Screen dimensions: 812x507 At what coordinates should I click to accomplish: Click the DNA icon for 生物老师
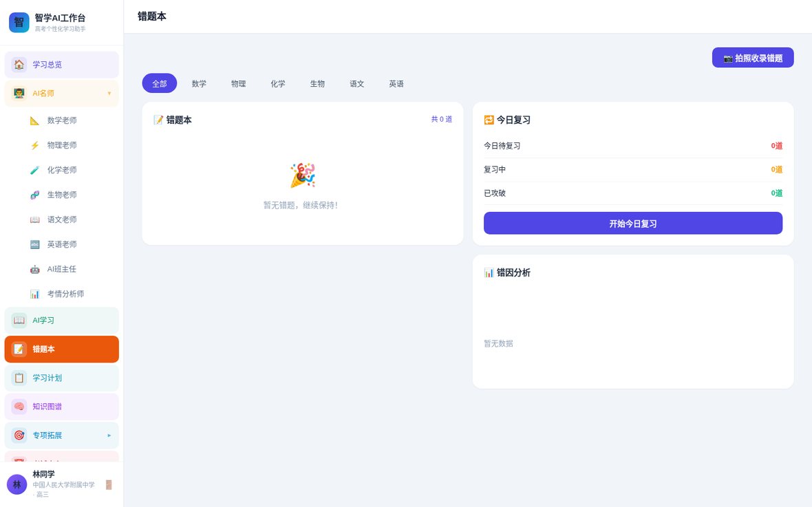click(34, 195)
